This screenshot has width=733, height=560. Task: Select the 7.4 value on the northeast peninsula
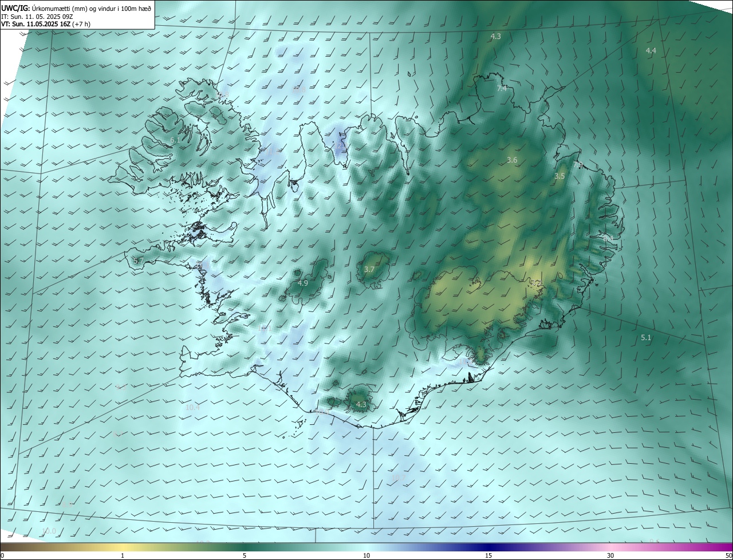coord(502,89)
